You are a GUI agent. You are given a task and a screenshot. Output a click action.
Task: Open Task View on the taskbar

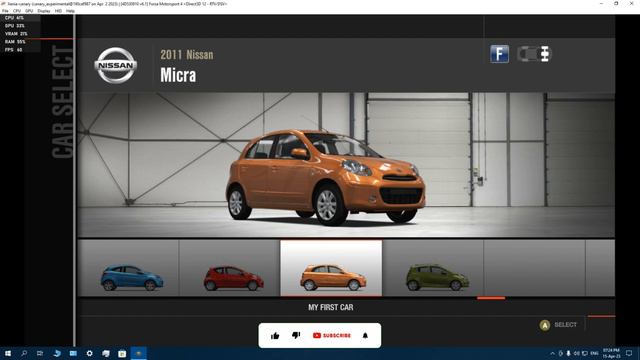coord(40,353)
